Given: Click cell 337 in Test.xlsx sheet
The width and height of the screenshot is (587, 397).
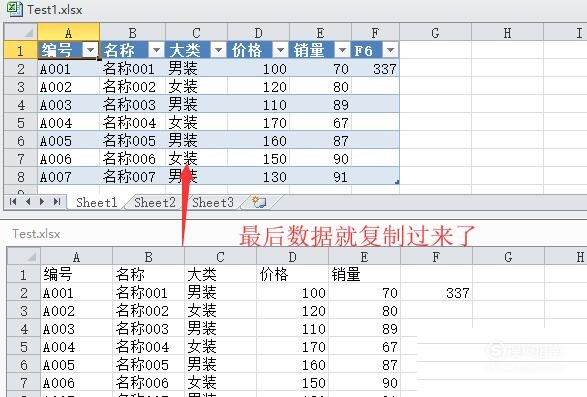Looking at the screenshot, I should (x=436, y=293).
